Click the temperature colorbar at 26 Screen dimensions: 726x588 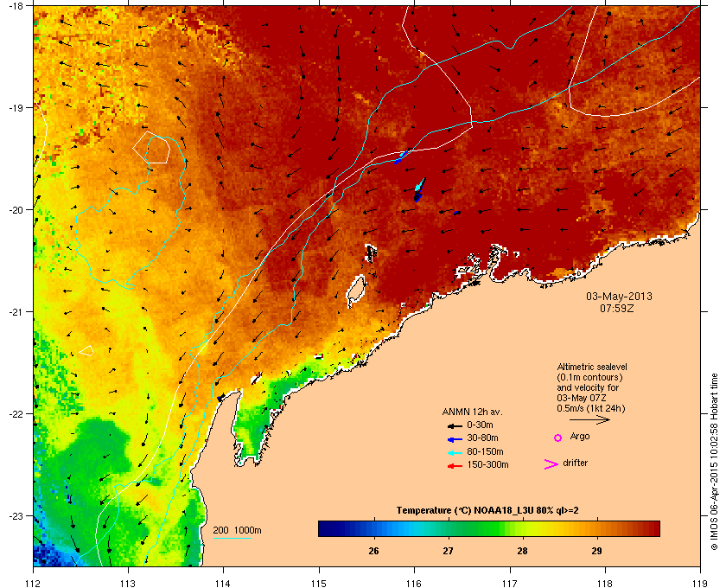[x=373, y=528]
